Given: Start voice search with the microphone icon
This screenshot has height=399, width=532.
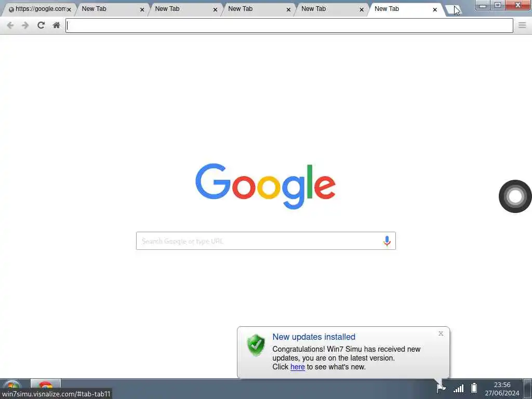Looking at the screenshot, I should (x=387, y=241).
